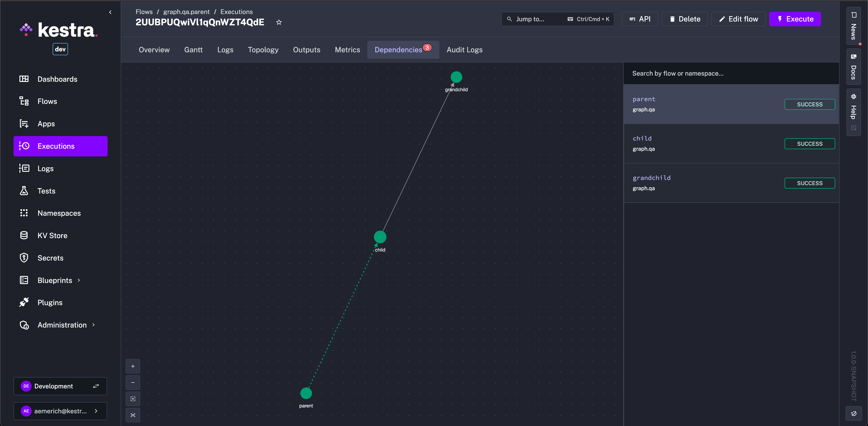Collapse the left sidebar
The image size is (868, 426).
pos(110,12)
